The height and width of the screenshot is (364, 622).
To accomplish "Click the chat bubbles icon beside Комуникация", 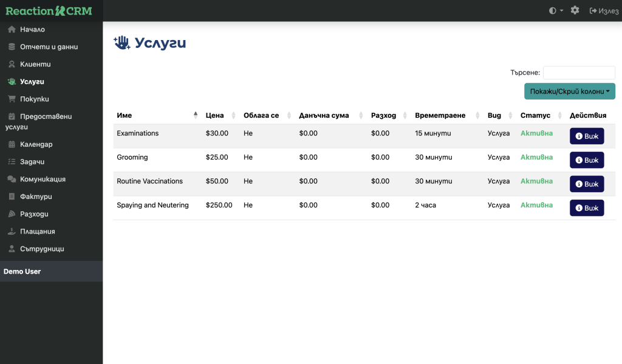I will coord(12,179).
